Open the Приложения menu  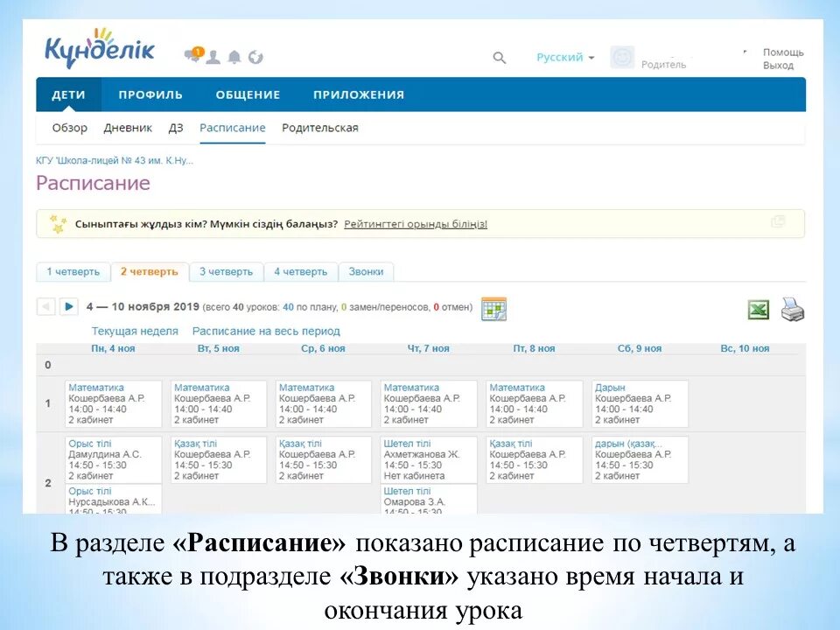tap(360, 94)
